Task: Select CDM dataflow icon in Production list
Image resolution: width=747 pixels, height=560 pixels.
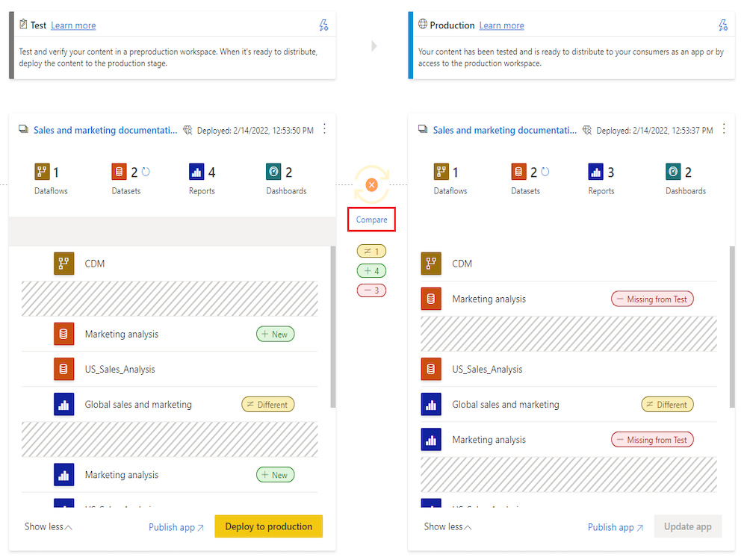Action: pyautogui.click(x=431, y=264)
